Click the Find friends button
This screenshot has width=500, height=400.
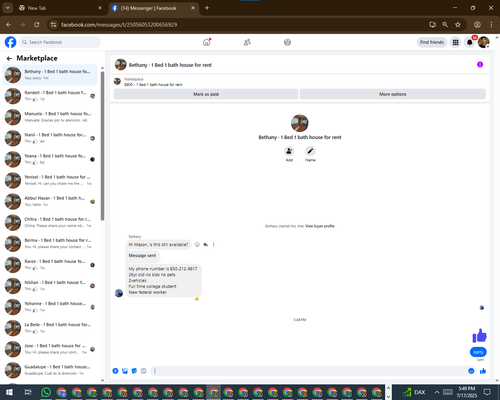tap(432, 42)
